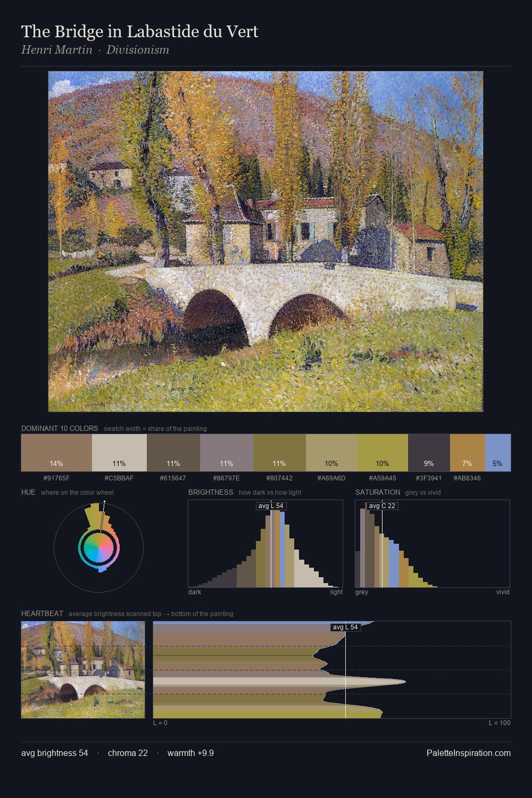This screenshot has width=532, height=798.
Task: Click the #91765F hex code text
Action: pyautogui.click(x=56, y=478)
